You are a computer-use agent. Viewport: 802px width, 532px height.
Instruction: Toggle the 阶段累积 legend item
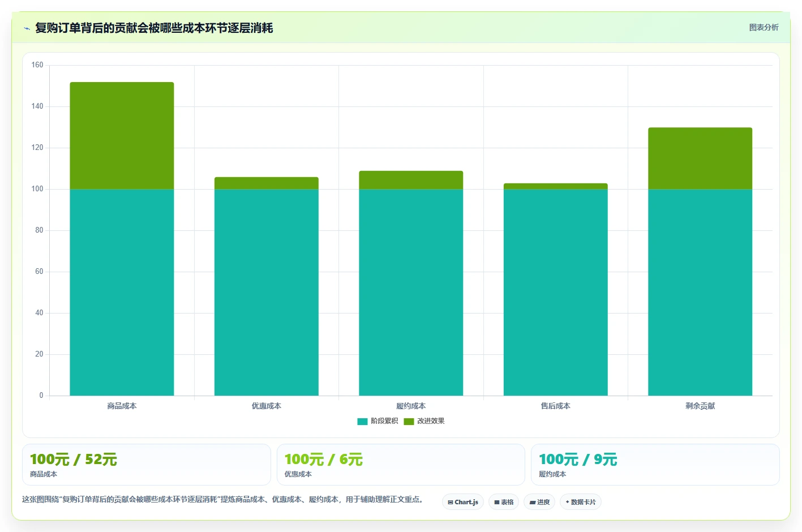coord(378,421)
